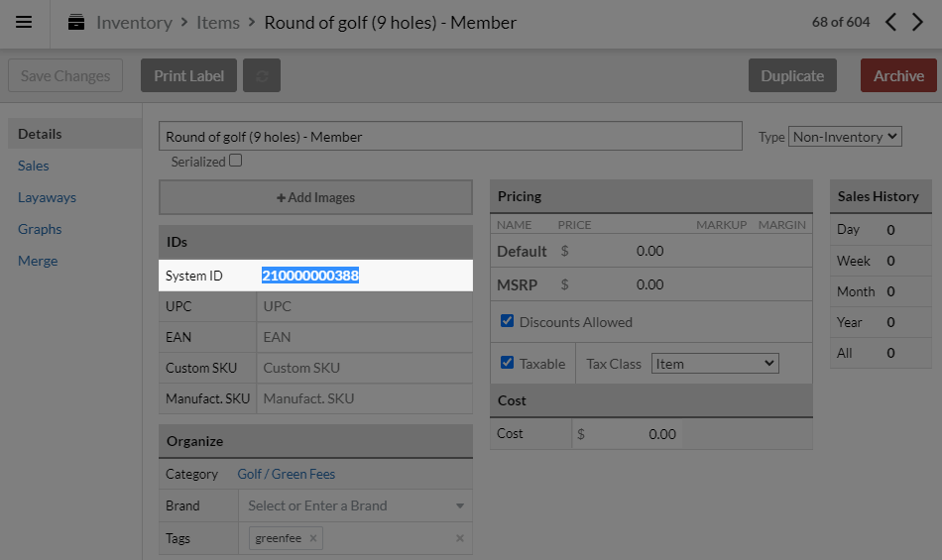Clear all tags with the x
The image size is (942, 560).
click(x=459, y=538)
